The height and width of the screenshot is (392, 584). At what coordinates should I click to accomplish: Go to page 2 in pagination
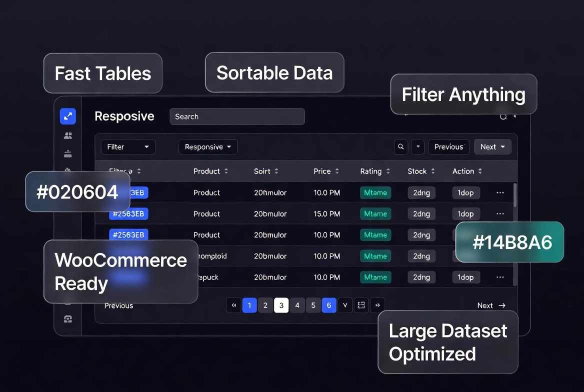tap(265, 305)
